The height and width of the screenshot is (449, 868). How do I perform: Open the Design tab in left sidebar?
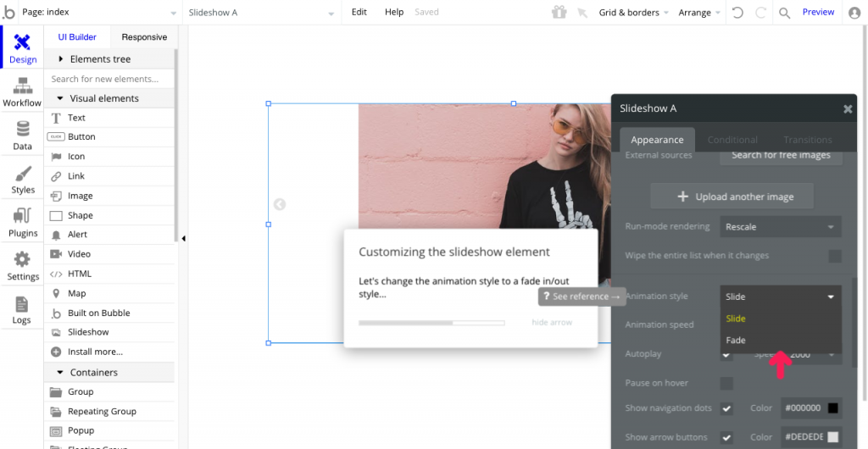[23, 48]
